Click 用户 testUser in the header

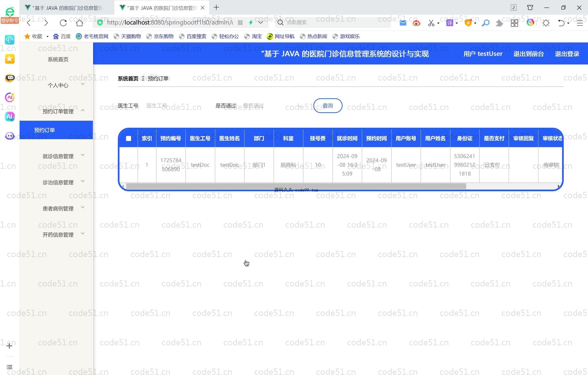point(483,54)
